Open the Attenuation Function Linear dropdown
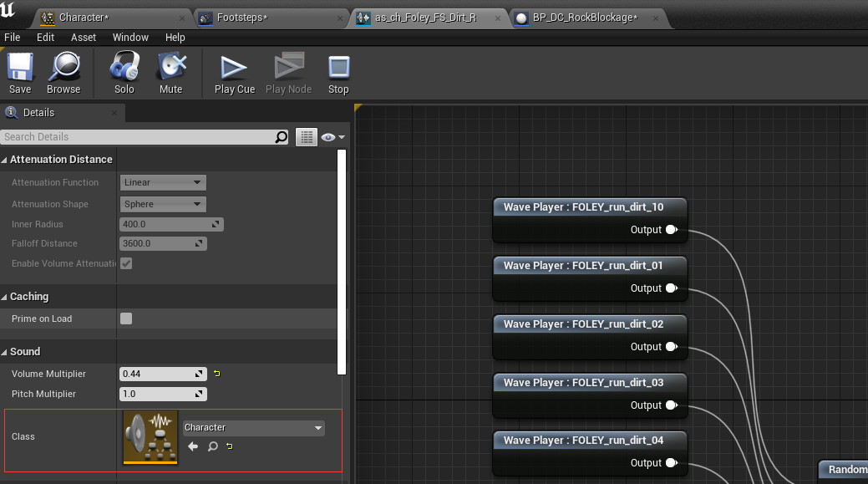The height and width of the screenshot is (484, 868). pos(163,182)
